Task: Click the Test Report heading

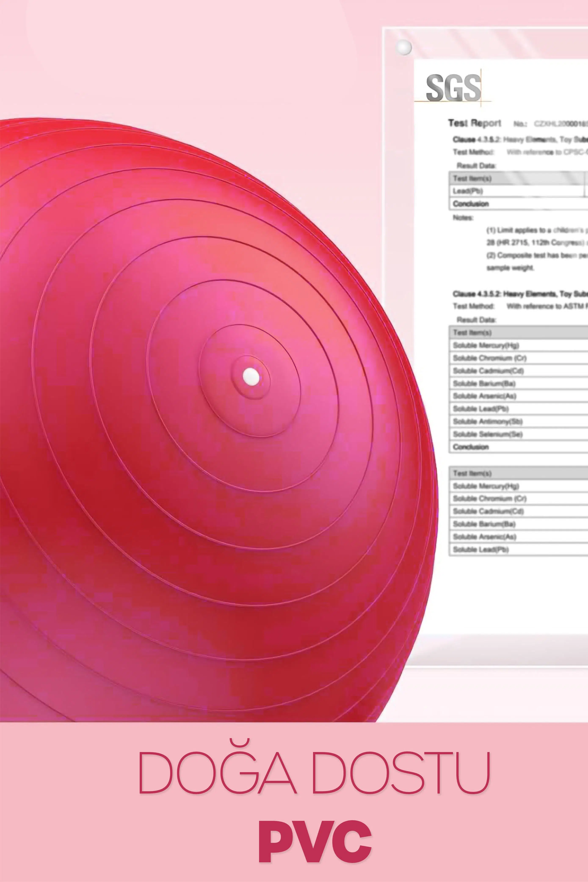Action: tap(474, 123)
